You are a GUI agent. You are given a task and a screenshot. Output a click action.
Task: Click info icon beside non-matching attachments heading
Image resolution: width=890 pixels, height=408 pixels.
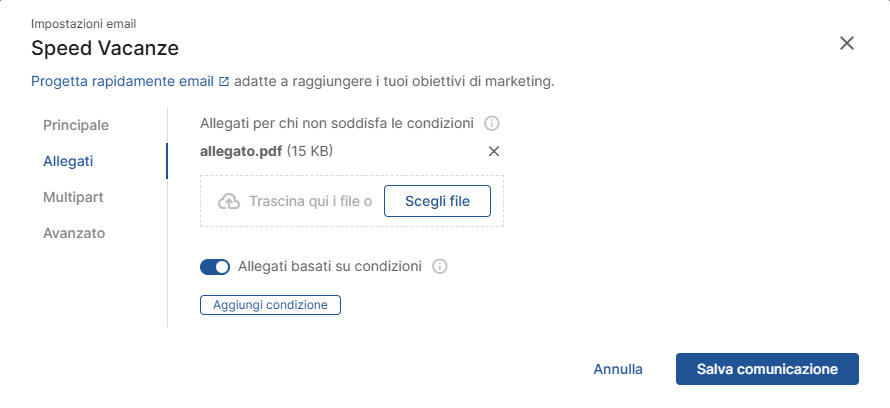pyautogui.click(x=491, y=125)
